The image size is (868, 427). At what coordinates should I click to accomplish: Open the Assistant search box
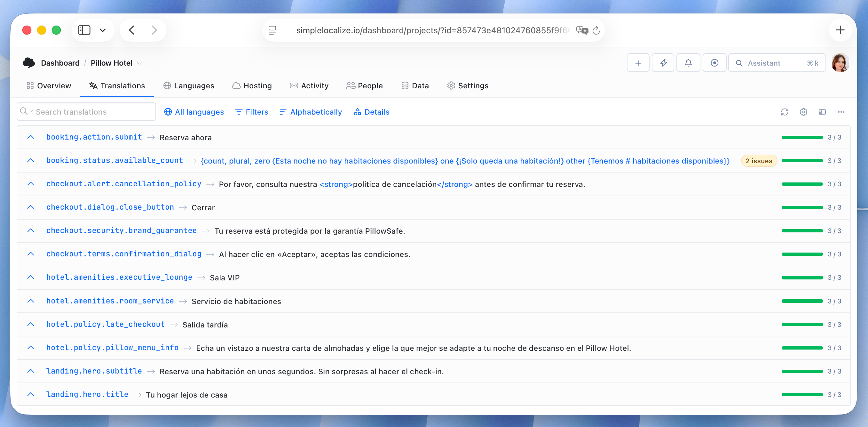click(x=777, y=63)
